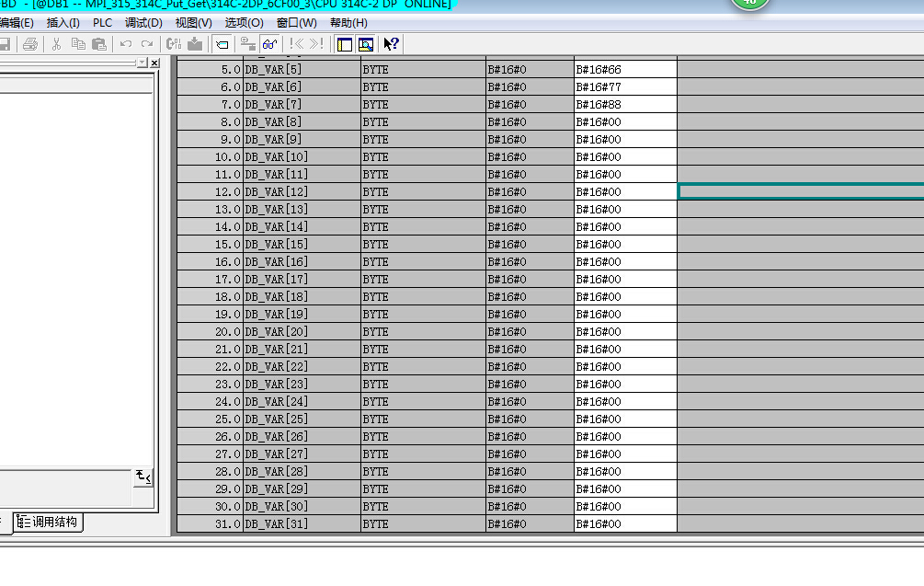Select the DB_VAR[12] name cell
Viewport: 924px width, 586px height.
click(x=302, y=191)
